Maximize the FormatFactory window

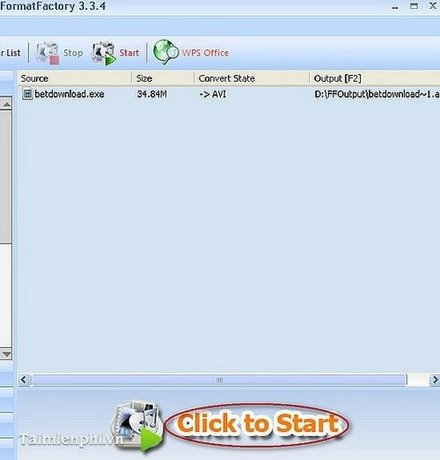pyautogui.click(x=414, y=6)
